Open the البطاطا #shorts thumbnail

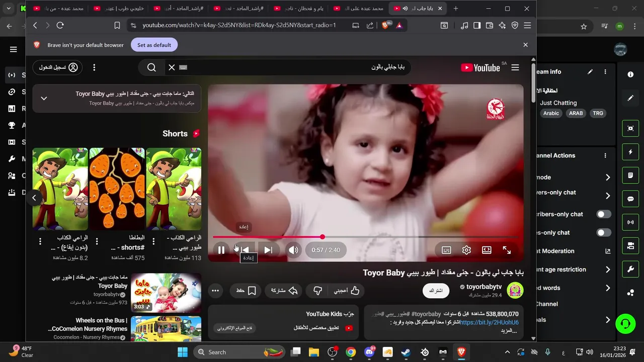(x=117, y=189)
